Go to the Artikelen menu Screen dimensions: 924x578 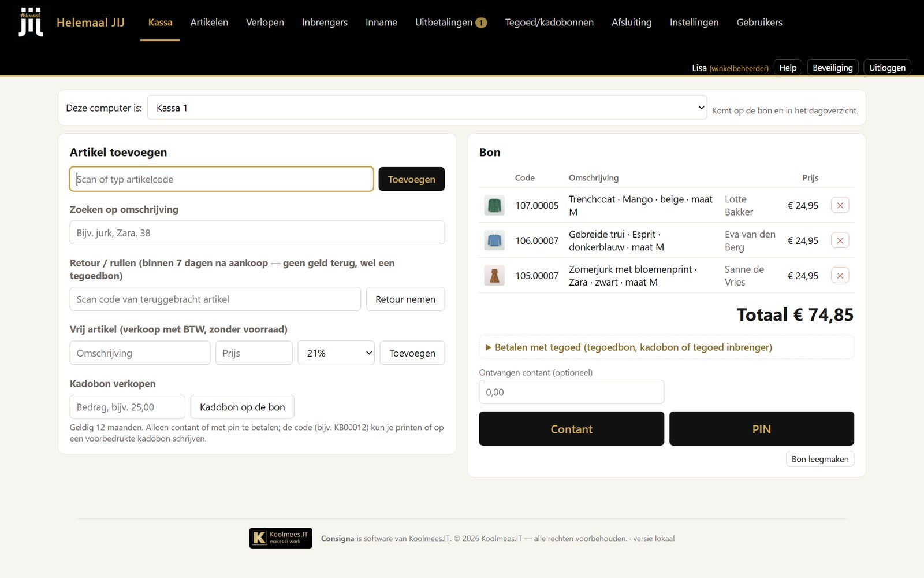[209, 23]
